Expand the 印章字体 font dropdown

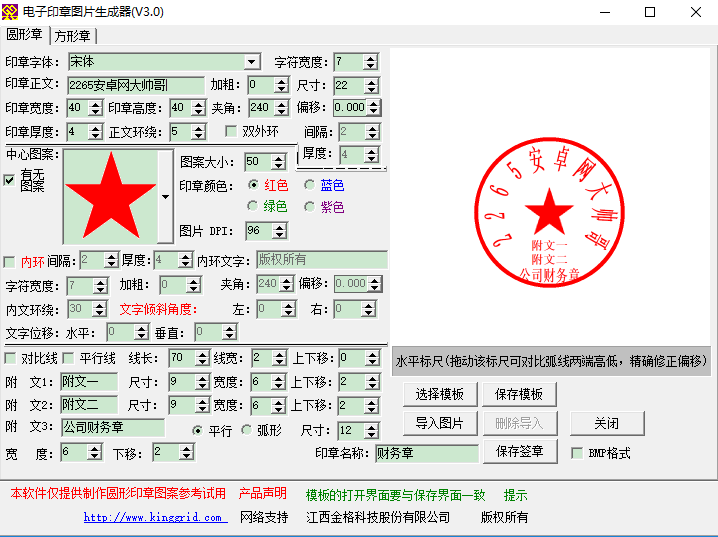coord(252,62)
